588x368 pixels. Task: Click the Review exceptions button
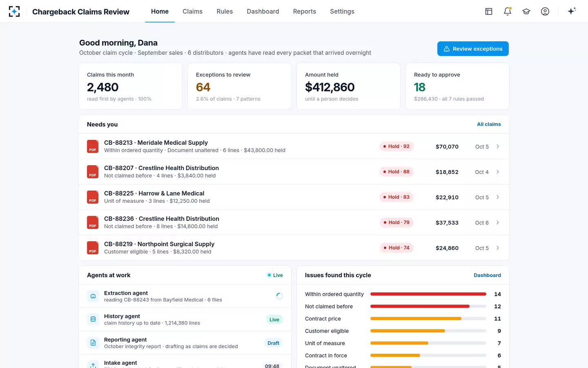473,49
